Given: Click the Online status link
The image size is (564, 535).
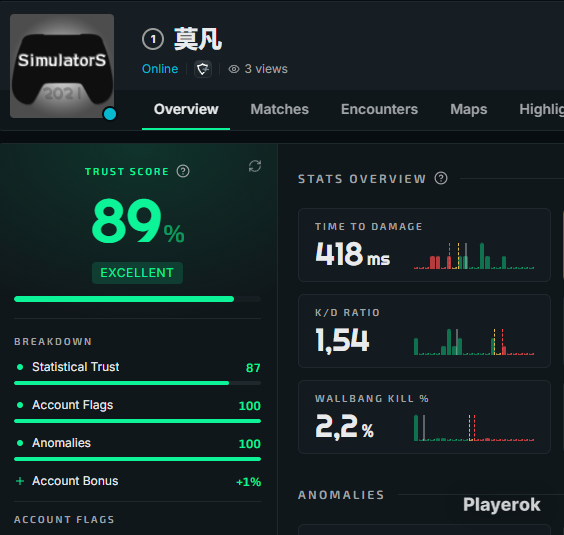Looking at the screenshot, I should [160, 69].
